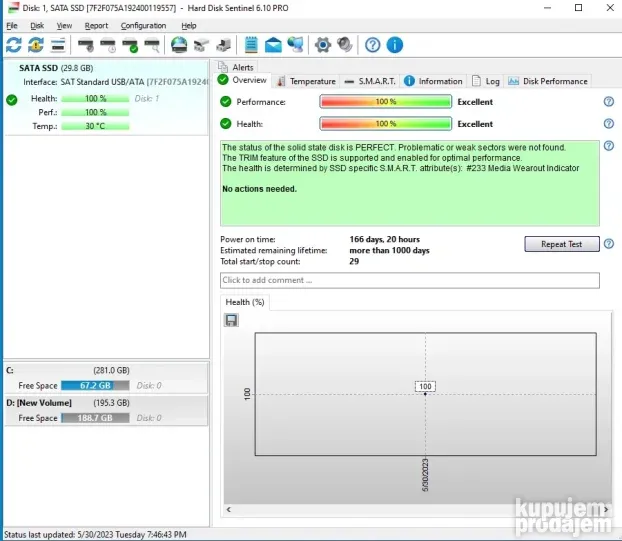Save the health graph using floppy icon
This screenshot has height=541, width=622.
coord(231,320)
